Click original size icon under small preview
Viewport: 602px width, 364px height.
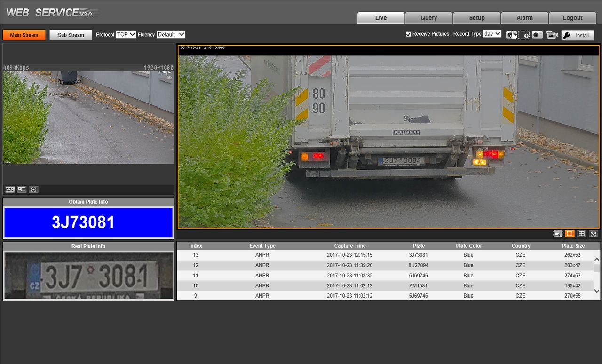pyautogui.click(x=22, y=190)
